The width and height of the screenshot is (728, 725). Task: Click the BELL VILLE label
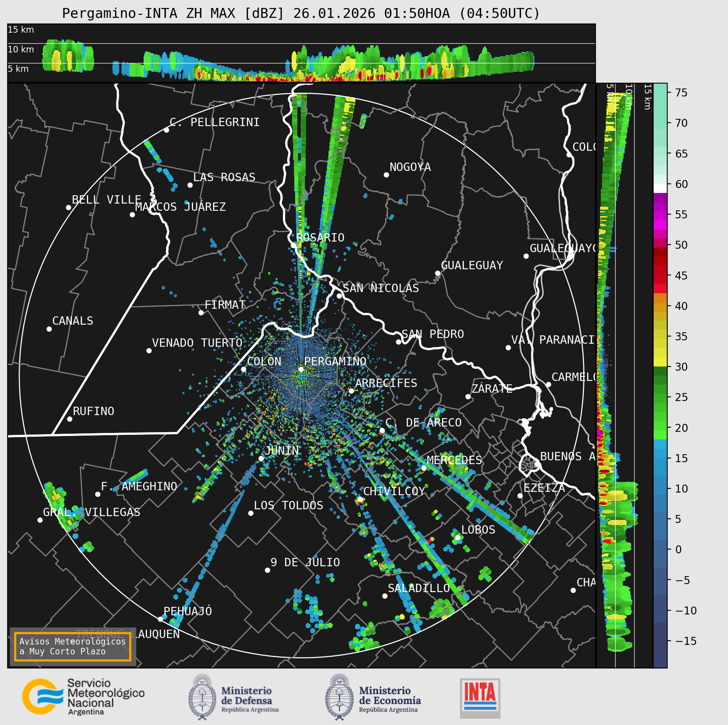coord(107,199)
